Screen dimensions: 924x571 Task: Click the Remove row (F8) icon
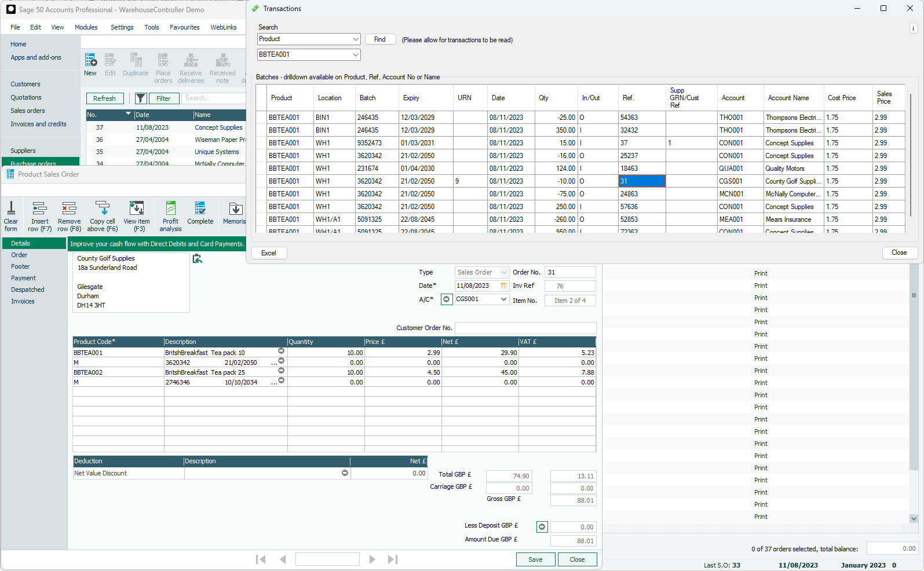[x=69, y=215]
